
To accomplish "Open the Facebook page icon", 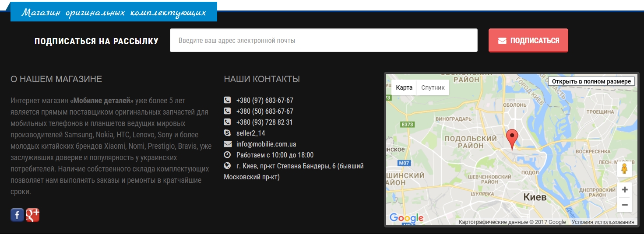I will 17,215.
